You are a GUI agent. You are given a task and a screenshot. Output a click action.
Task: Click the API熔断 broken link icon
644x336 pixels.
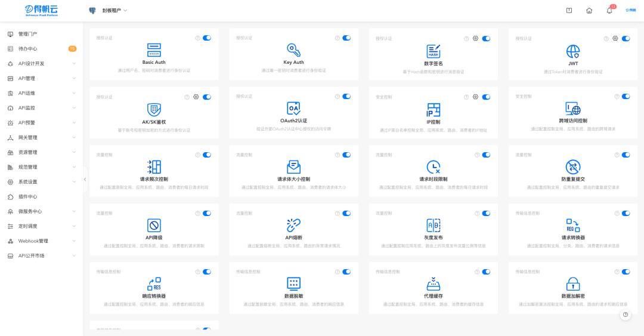click(x=293, y=225)
